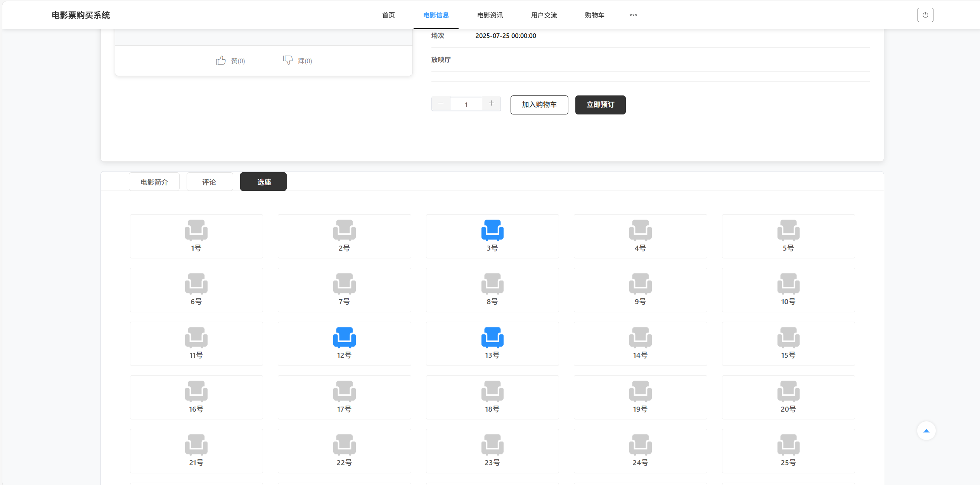This screenshot has width=980, height=485.
Task: Select the seat 16号 icon
Action: pos(196,391)
